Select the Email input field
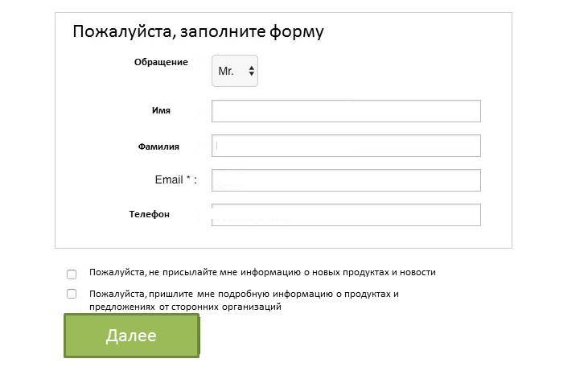Screen dimensions: 588x367 pyautogui.click(x=346, y=180)
